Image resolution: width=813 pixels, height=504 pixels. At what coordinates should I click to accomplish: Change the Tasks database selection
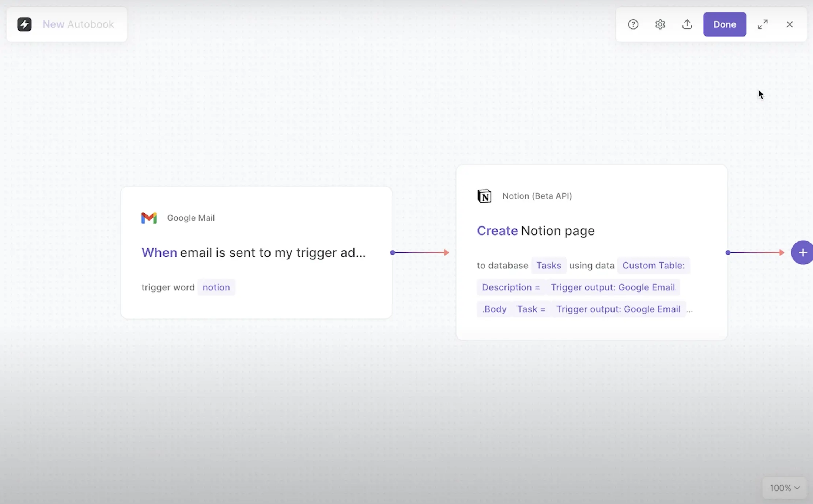tap(548, 266)
